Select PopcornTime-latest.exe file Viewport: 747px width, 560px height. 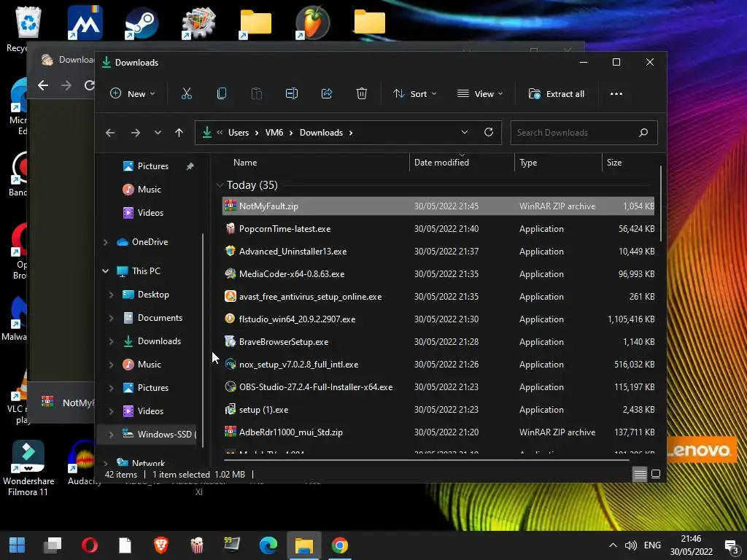click(438, 229)
